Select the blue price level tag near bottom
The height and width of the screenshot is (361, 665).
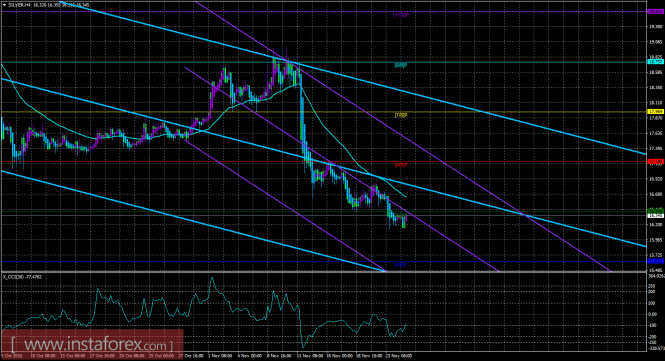click(656, 261)
